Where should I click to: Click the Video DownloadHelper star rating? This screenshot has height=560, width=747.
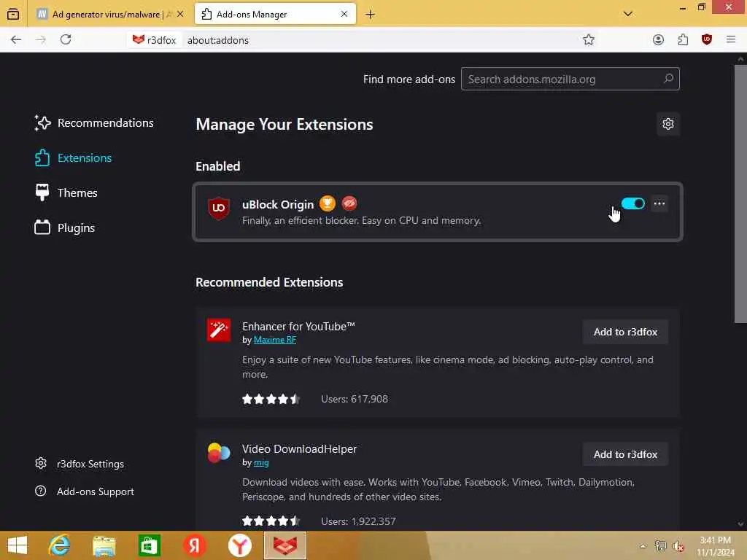coord(271,521)
